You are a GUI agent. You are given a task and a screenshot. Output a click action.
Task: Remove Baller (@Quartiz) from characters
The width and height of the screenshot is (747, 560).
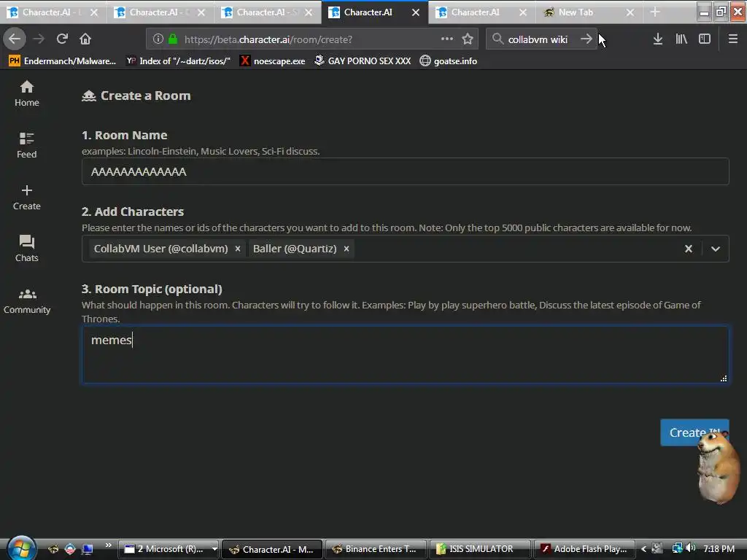pyautogui.click(x=347, y=249)
